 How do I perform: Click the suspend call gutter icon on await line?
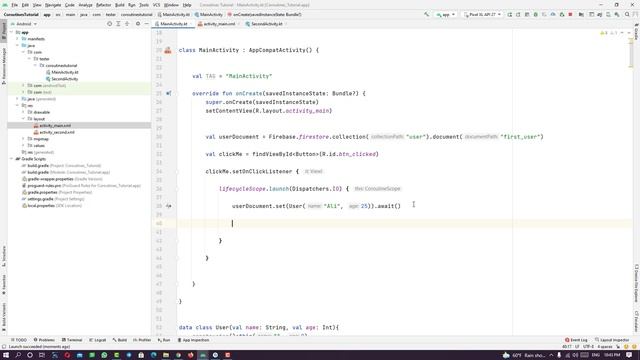(169, 206)
